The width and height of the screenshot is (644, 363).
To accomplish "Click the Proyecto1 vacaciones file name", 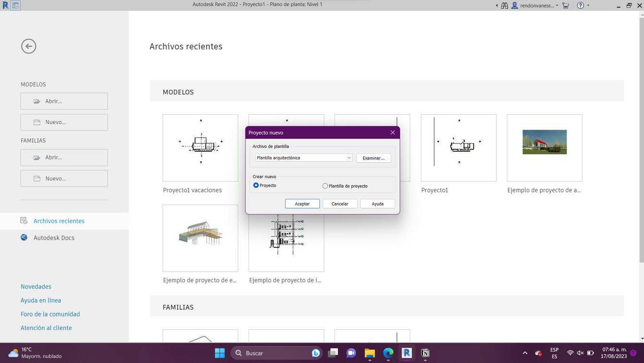I will tap(192, 190).
